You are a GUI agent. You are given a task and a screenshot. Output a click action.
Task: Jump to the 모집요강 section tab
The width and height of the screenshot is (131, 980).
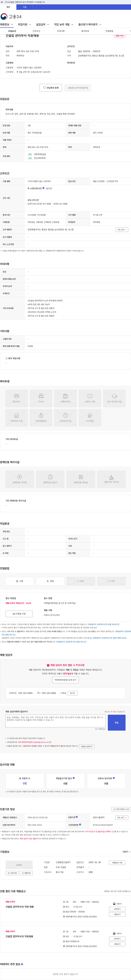(x=12, y=31)
